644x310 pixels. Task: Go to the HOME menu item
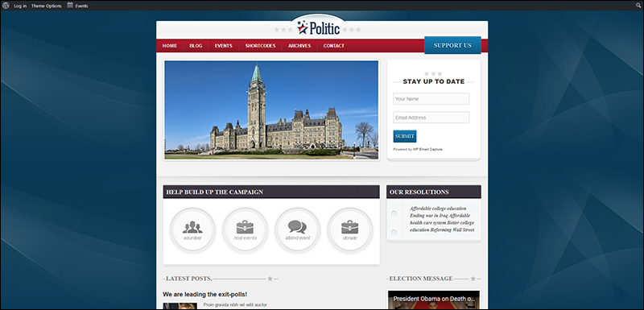click(x=170, y=46)
